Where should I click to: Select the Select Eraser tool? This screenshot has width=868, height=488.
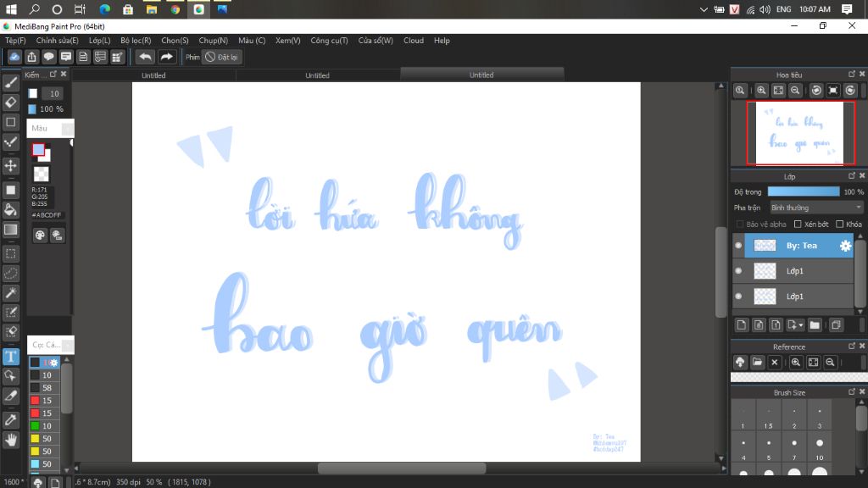pyautogui.click(x=10, y=332)
